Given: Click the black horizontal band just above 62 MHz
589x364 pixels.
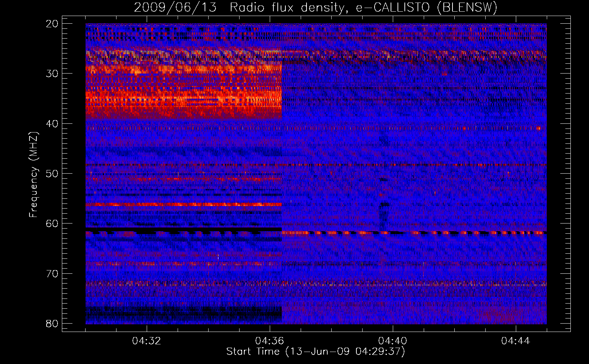Looking at the screenshot, I should coord(184,229).
